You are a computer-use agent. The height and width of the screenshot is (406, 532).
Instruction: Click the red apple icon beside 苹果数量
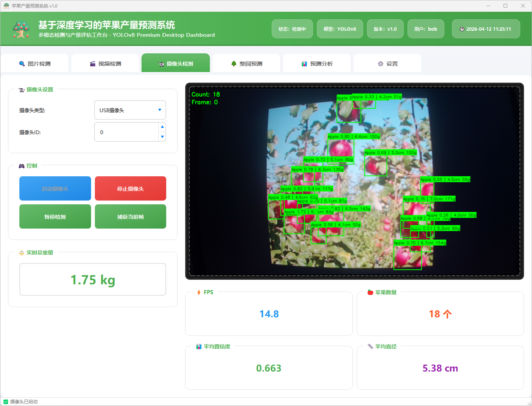click(x=370, y=292)
